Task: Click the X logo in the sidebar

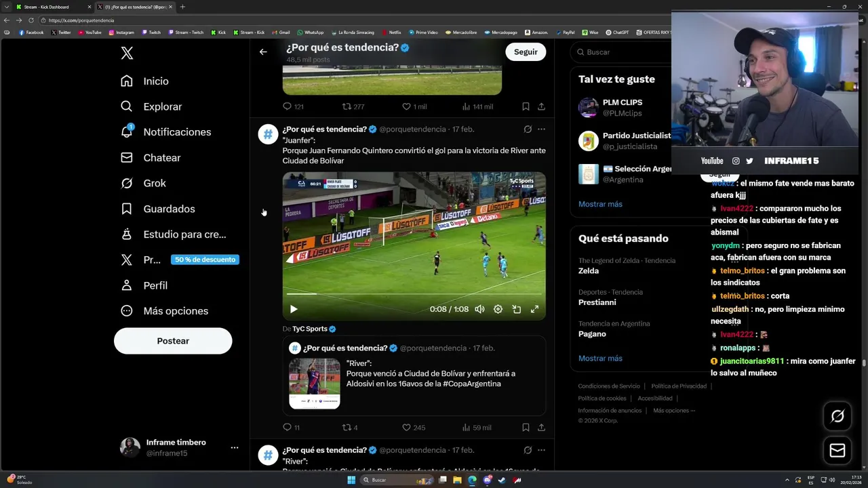Action: pos(127,54)
